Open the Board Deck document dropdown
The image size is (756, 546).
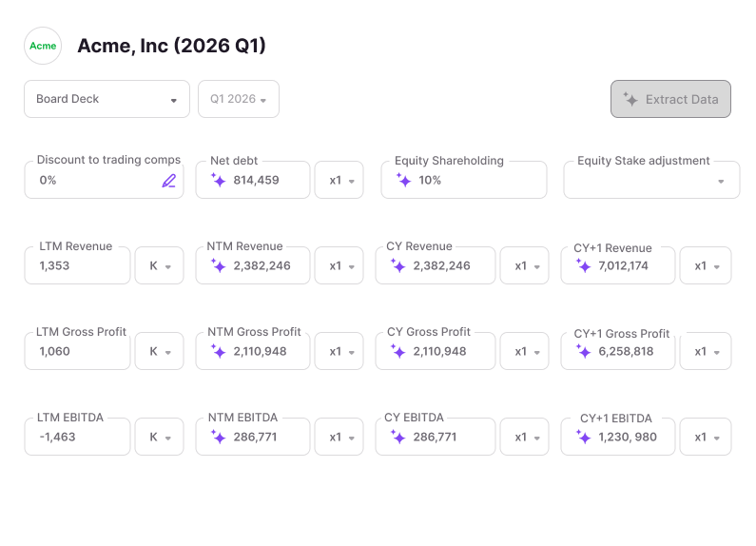point(107,99)
